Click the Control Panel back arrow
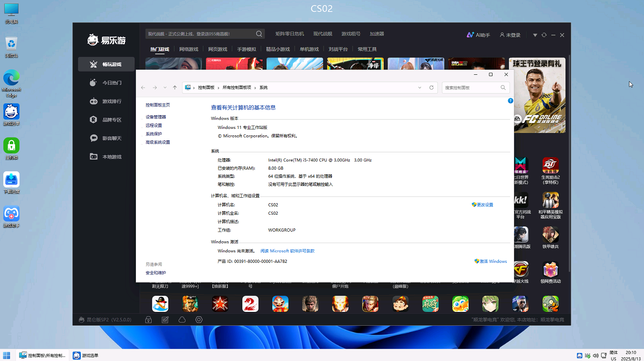The image size is (644, 361). [x=143, y=88]
